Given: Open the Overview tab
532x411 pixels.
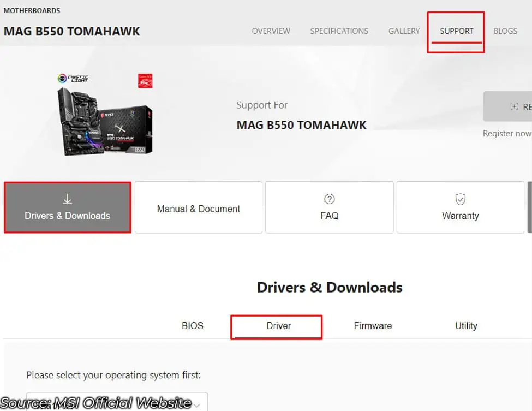Looking at the screenshot, I should pos(271,31).
